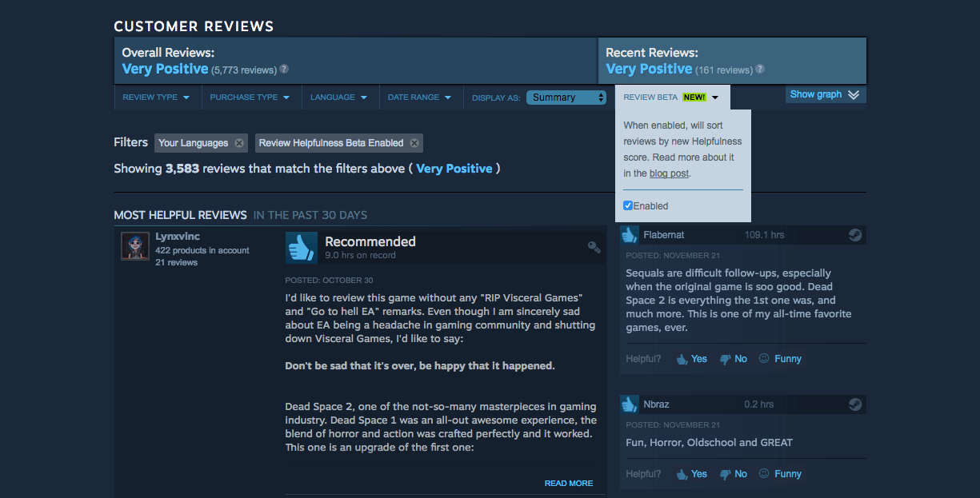Open Lynxvinc's avatar thumbnail
Image resolution: width=980 pixels, height=498 pixels.
(x=135, y=246)
